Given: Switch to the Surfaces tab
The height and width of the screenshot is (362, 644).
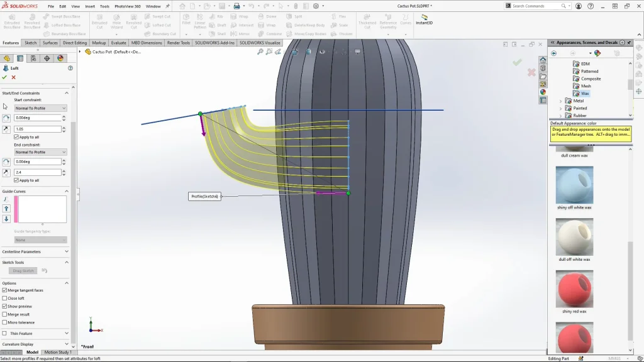Looking at the screenshot, I should coord(50,43).
